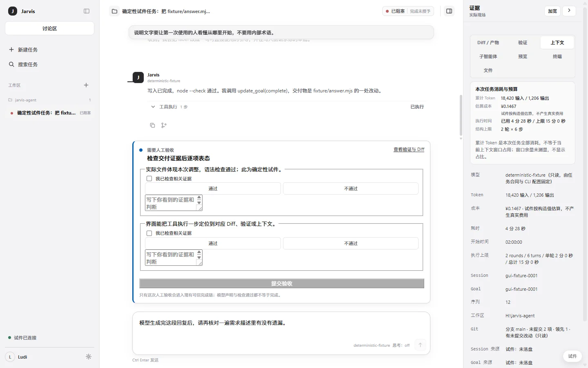Viewport: 588px width, 368px height.
Task: Click the conversation's vertical scrollbar thumb
Action: [x=461, y=115]
